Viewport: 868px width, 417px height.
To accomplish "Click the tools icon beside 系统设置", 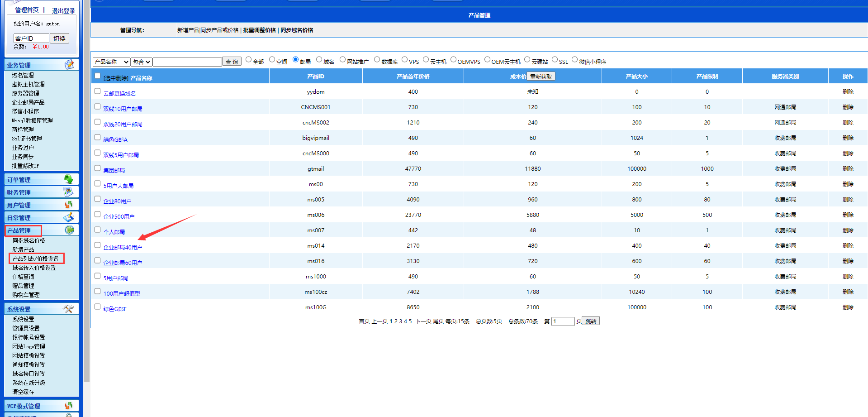I will coord(69,309).
